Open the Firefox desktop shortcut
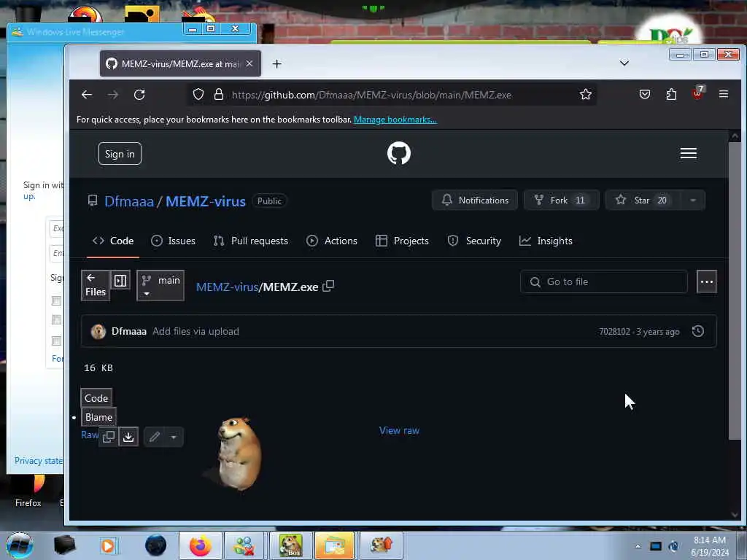This screenshot has width=747, height=560. pyautogui.click(x=28, y=491)
